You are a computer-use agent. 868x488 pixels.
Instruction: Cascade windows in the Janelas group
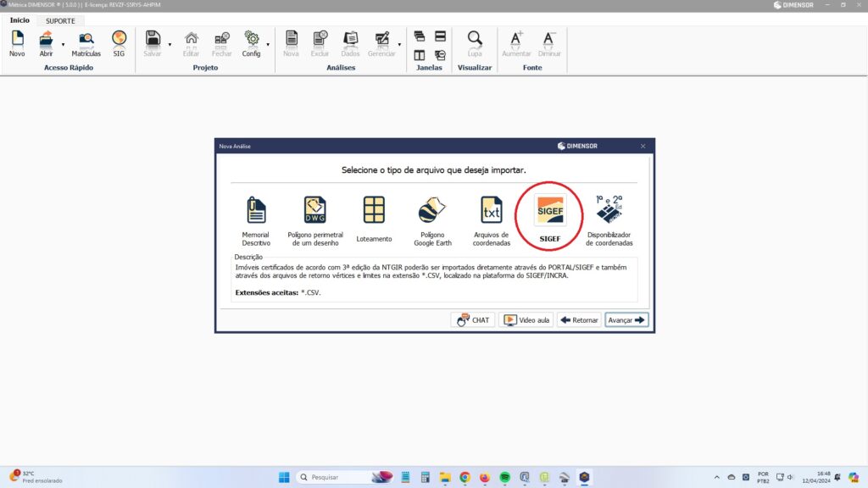[420, 36]
